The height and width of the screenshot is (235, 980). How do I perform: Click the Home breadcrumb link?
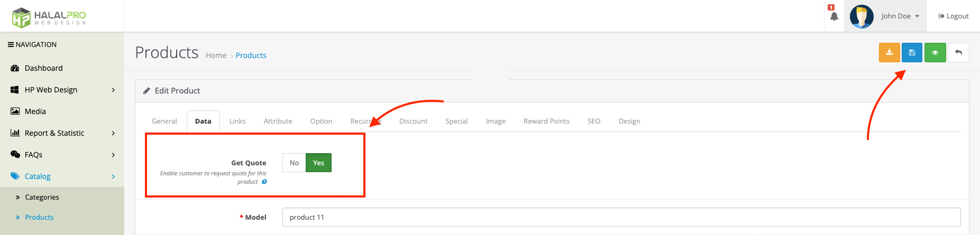pyautogui.click(x=216, y=55)
